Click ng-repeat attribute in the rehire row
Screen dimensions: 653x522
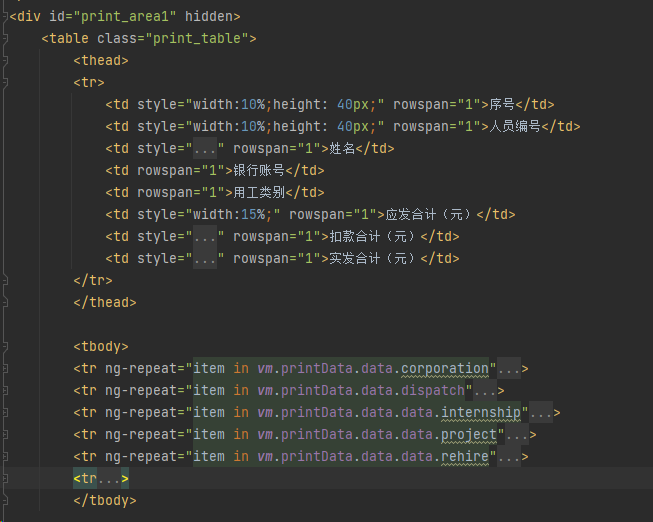pos(141,457)
